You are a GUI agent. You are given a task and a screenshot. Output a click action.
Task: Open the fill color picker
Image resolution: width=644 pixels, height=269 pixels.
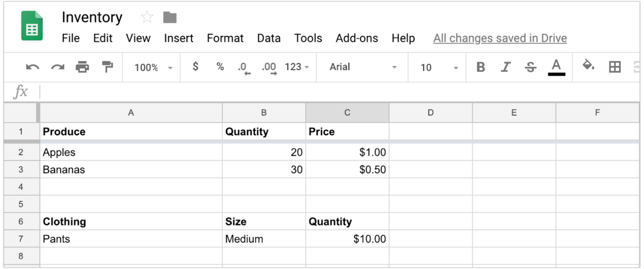click(589, 65)
